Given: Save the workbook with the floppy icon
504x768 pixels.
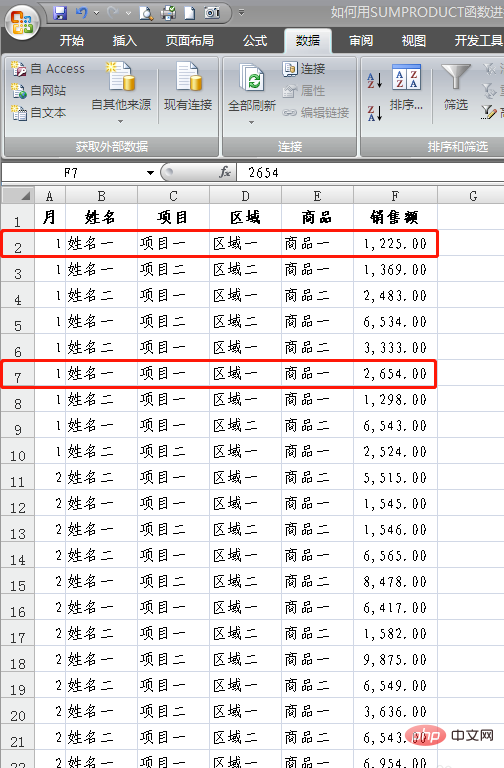Looking at the screenshot, I should click(x=60, y=13).
